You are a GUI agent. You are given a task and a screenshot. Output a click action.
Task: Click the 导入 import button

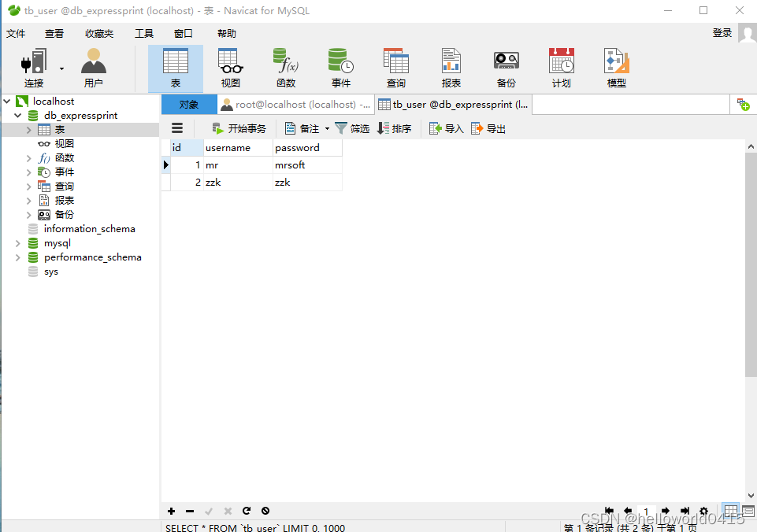click(446, 128)
